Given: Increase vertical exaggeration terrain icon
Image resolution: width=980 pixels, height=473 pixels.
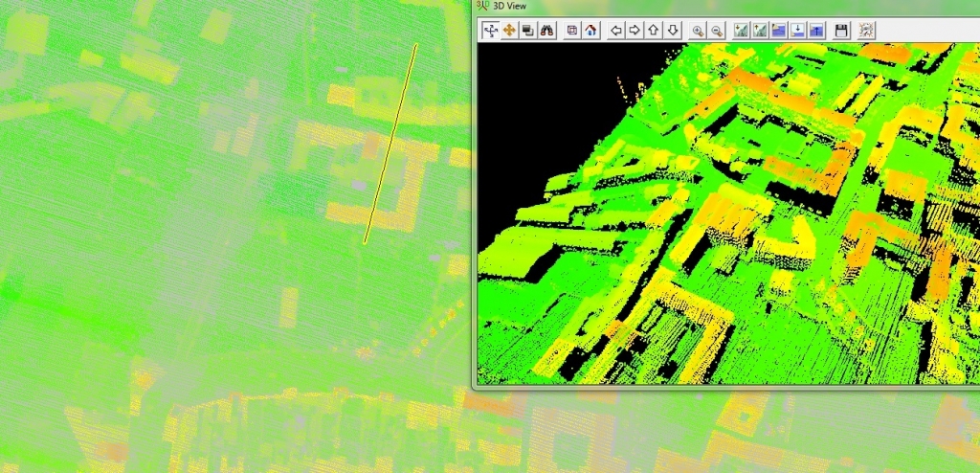Looking at the screenshot, I should [760, 30].
